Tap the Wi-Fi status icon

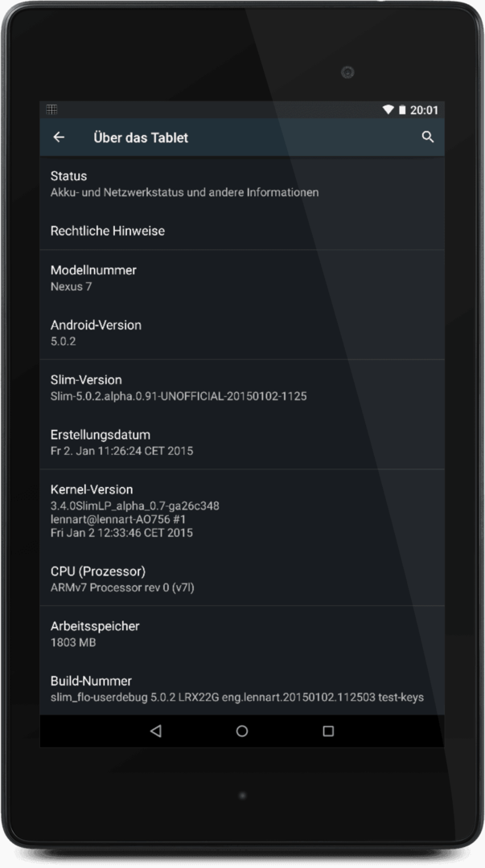point(388,109)
